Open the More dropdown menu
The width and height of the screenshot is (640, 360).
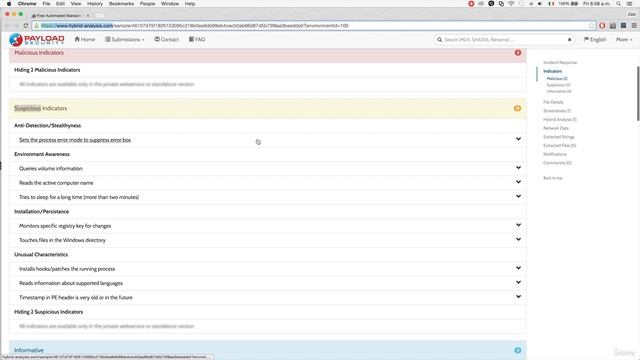(624, 40)
